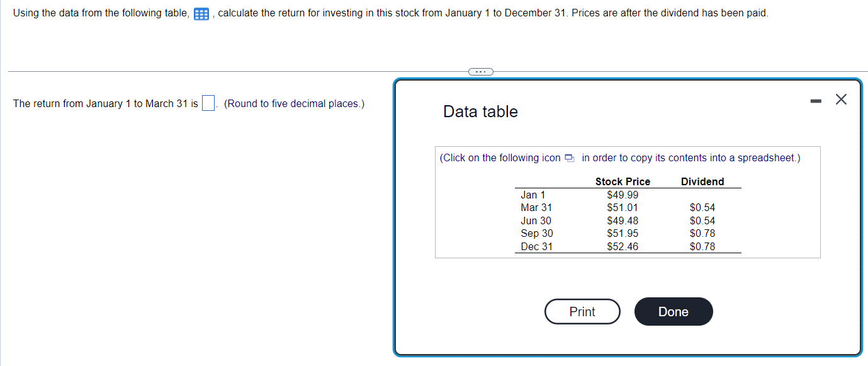Click the Data table dialog title
This screenshot has height=366, width=868.
pos(480,111)
